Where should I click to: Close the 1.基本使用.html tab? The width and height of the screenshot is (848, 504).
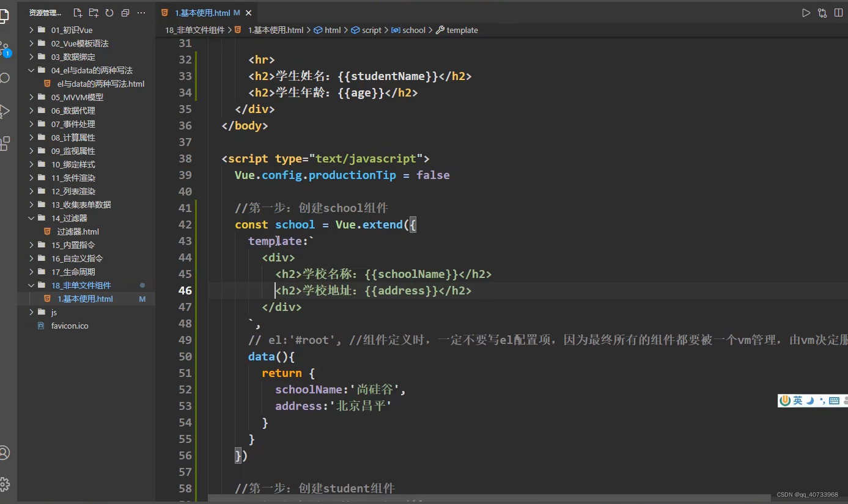click(x=247, y=13)
